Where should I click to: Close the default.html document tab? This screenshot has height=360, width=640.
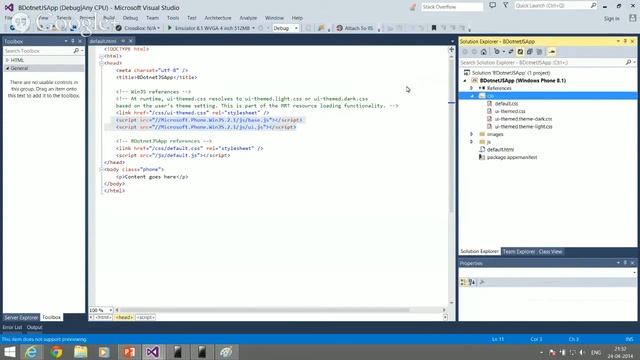(131, 41)
